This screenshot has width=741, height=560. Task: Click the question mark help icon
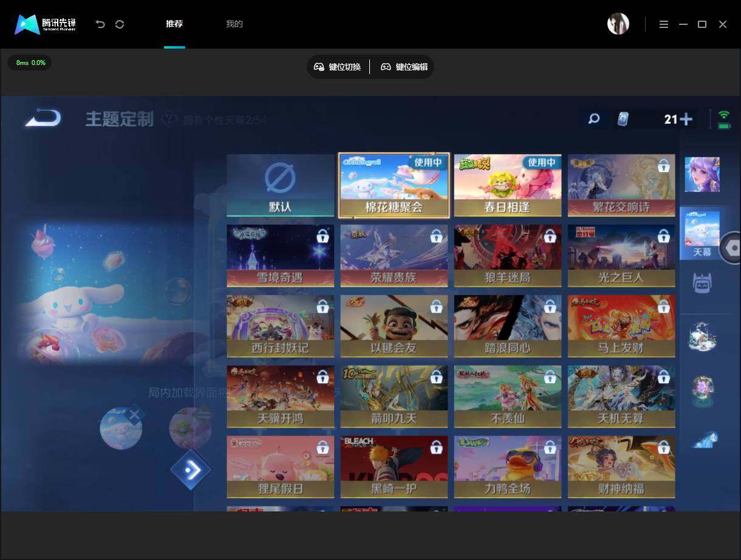(x=169, y=119)
